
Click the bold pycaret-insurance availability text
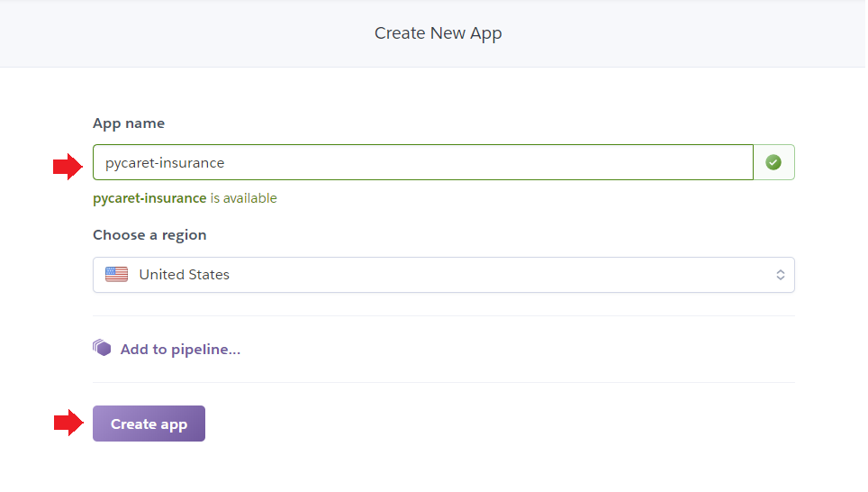pos(149,198)
